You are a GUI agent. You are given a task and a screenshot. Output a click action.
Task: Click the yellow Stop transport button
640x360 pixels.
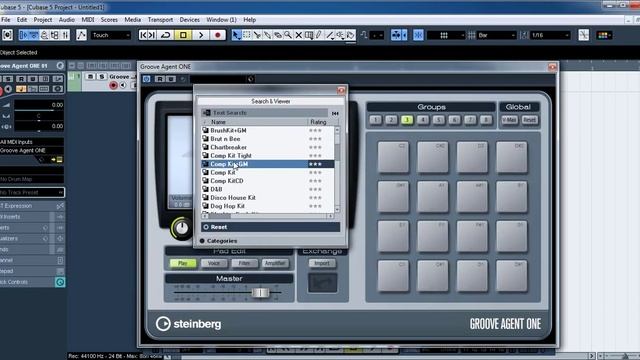183,35
